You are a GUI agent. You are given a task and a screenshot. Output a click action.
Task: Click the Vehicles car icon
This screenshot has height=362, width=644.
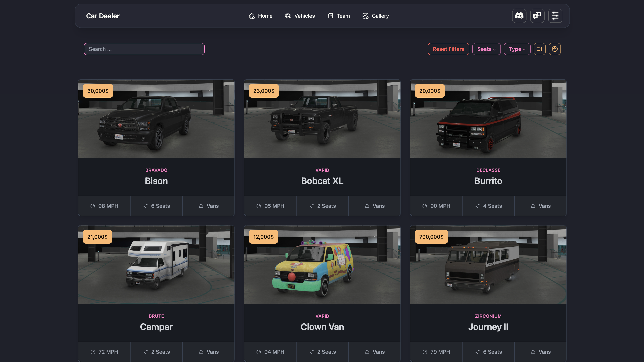click(x=288, y=16)
